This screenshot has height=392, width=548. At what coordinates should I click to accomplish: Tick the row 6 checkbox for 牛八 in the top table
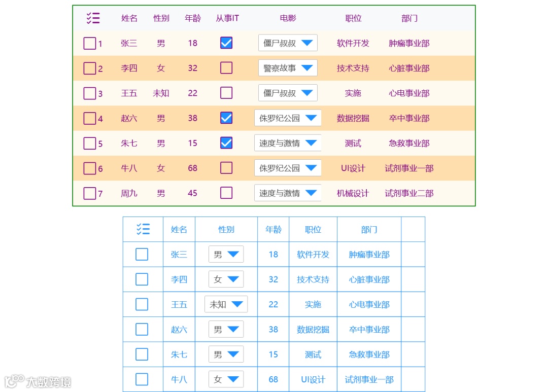(x=89, y=168)
